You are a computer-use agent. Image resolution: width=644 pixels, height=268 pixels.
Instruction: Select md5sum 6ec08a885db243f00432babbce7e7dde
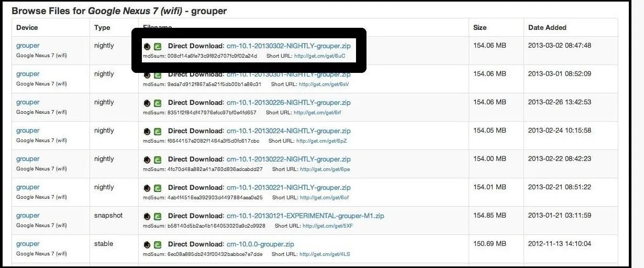pos(215,254)
